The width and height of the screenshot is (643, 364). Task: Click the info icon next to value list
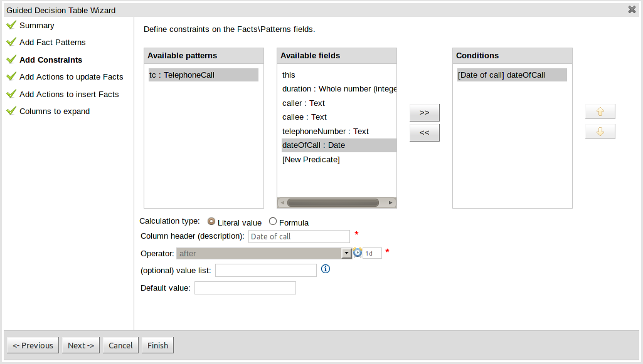(x=325, y=269)
